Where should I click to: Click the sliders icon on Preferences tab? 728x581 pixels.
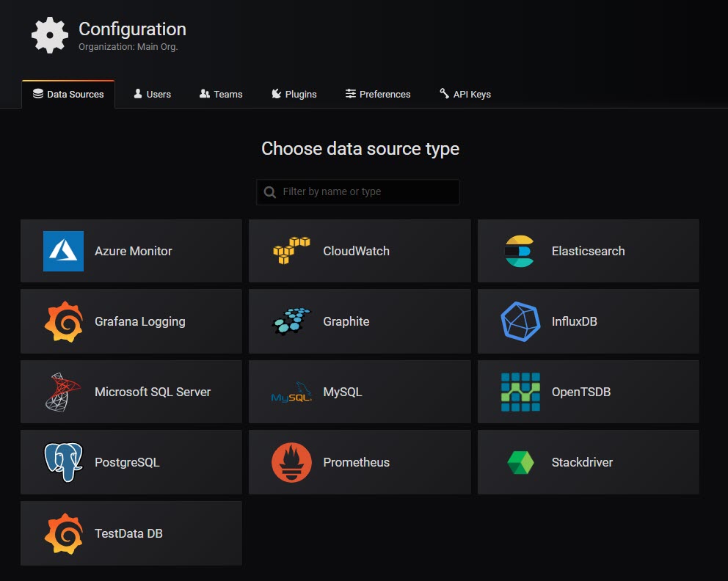pos(351,94)
